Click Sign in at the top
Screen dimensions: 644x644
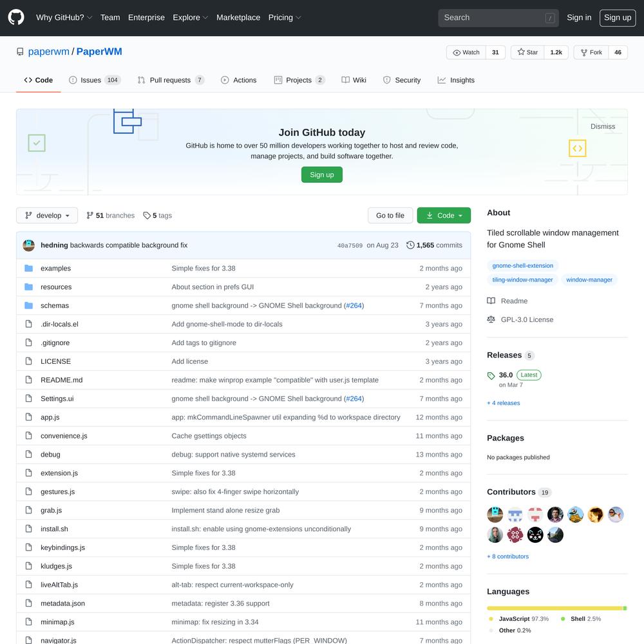click(x=579, y=17)
